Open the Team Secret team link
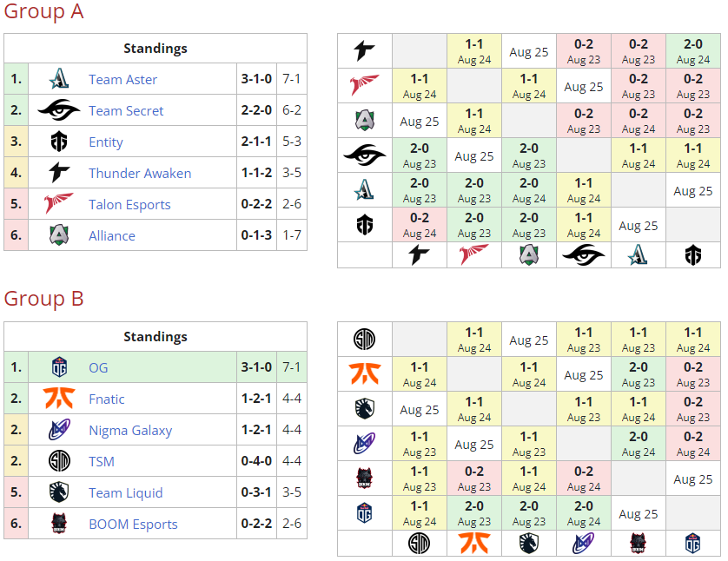Screen dimensions: 728x561 pyautogui.click(x=126, y=110)
